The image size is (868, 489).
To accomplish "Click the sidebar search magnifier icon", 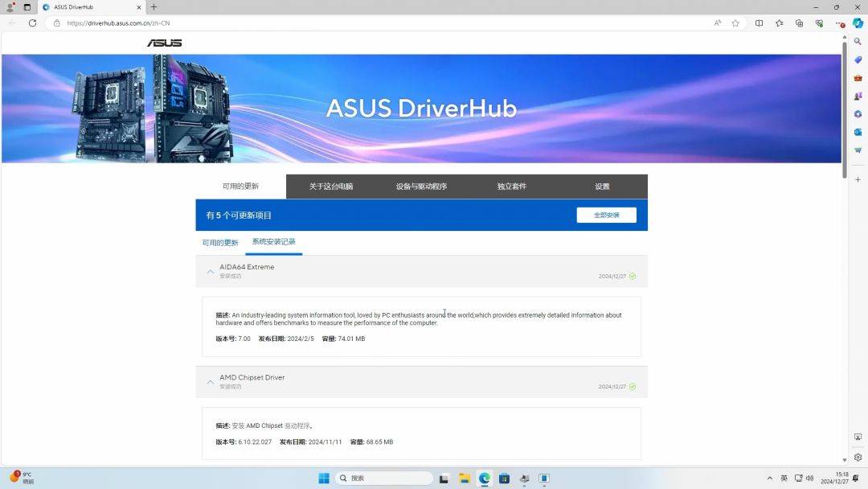I will 858,42.
